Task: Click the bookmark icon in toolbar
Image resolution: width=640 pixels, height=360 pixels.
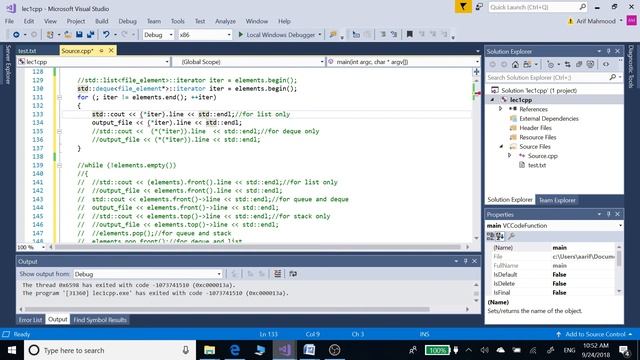Action: (x=409, y=35)
